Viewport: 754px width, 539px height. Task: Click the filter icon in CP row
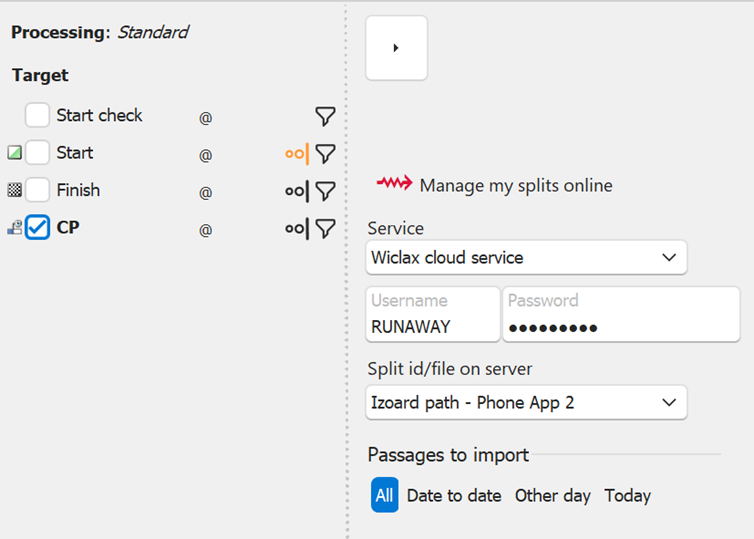(x=325, y=228)
